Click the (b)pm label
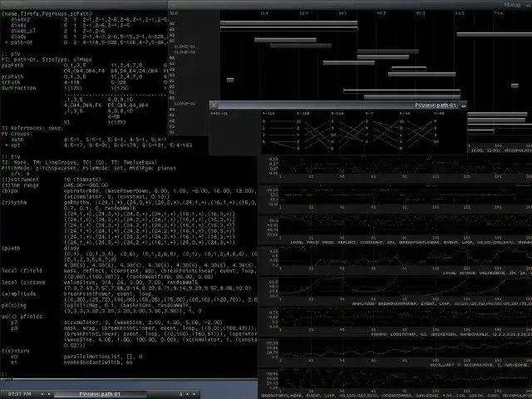This screenshot has width=532, height=399. tap(9, 191)
